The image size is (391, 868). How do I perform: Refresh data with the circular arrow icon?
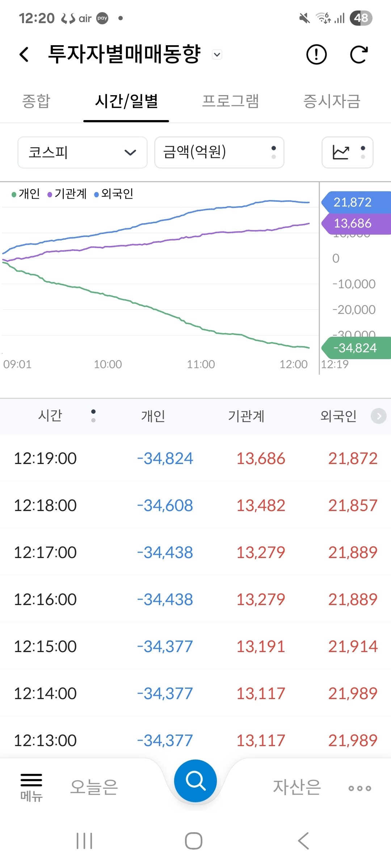click(x=359, y=55)
